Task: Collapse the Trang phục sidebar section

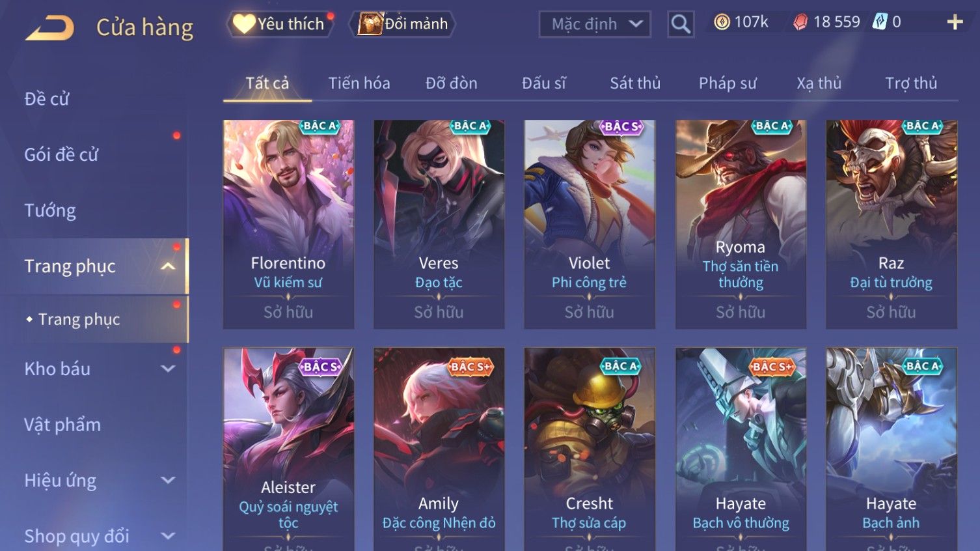Action: coord(168,266)
